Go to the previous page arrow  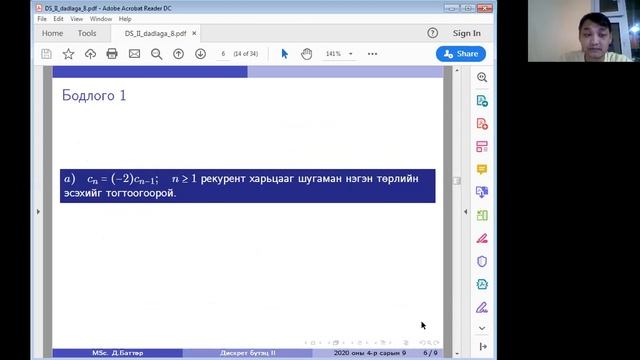(178, 54)
